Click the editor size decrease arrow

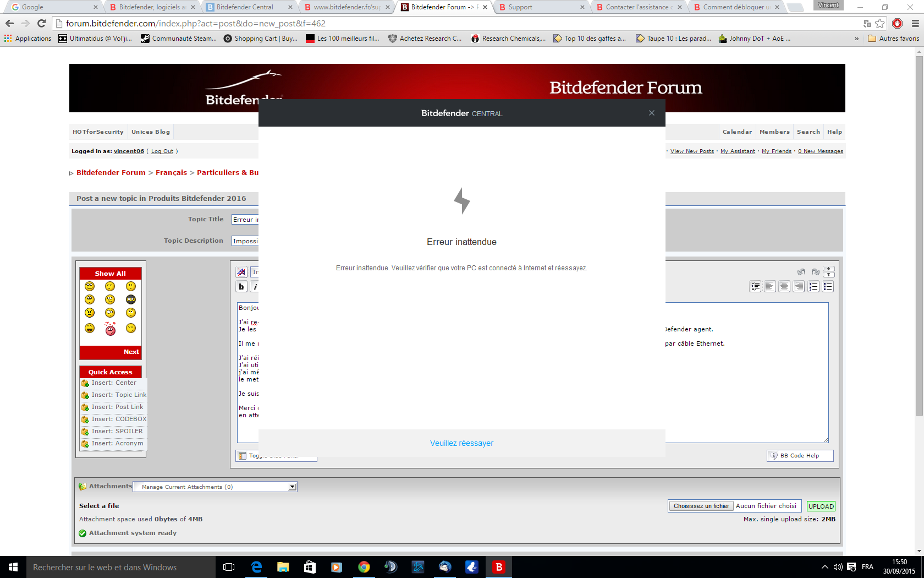tap(829, 269)
